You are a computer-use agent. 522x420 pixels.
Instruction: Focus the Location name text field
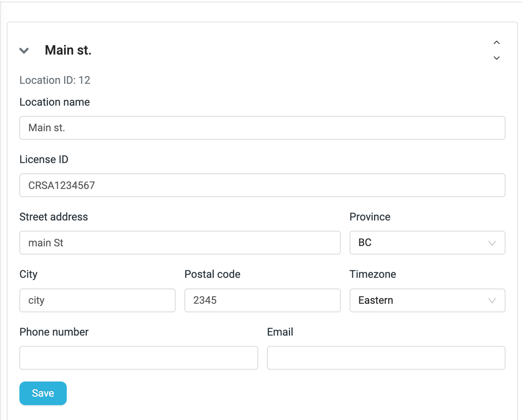(x=262, y=128)
